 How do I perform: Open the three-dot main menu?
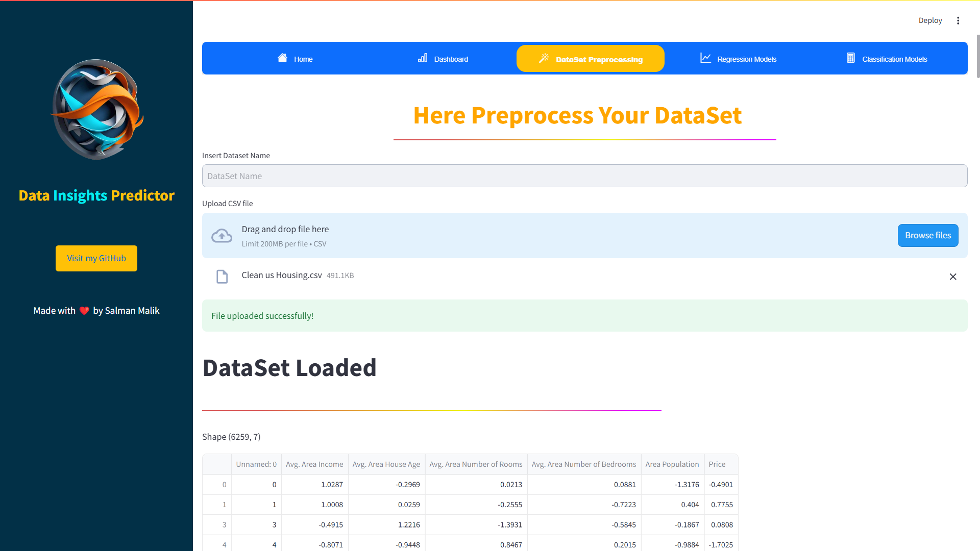pyautogui.click(x=958, y=20)
